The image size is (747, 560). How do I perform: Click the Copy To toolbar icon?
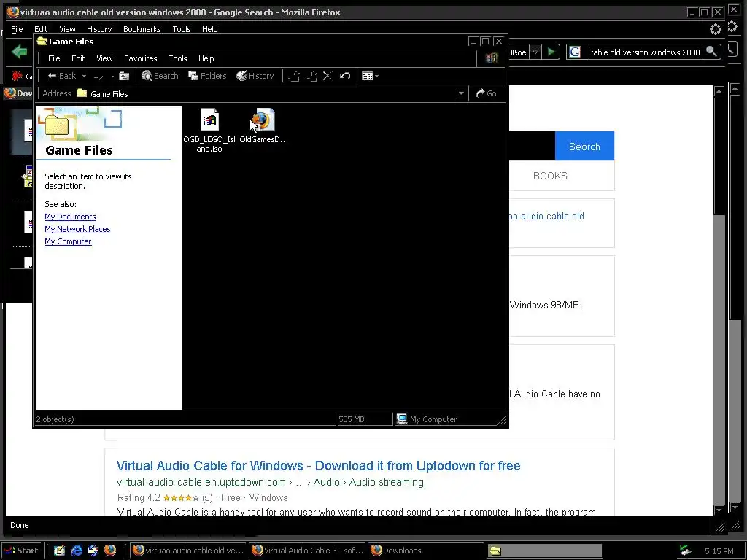311,76
